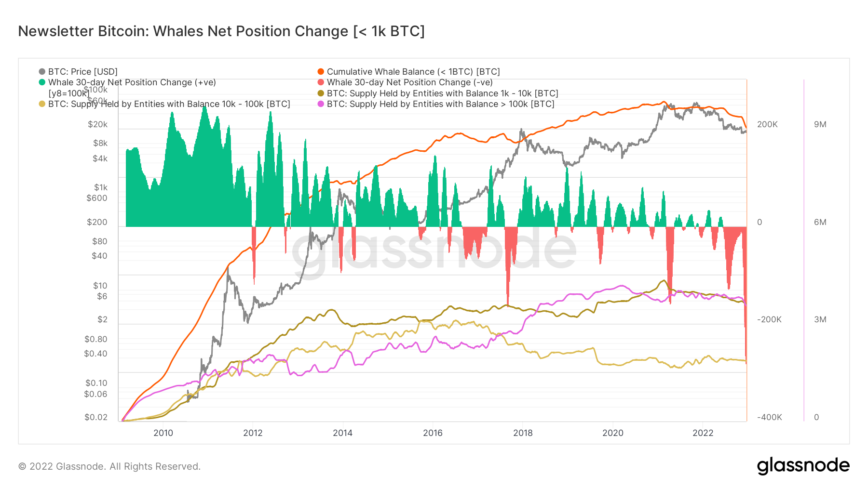This screenshot has width=868, height=488.
Task: Click the $20k price axis label
Action: 98,124
